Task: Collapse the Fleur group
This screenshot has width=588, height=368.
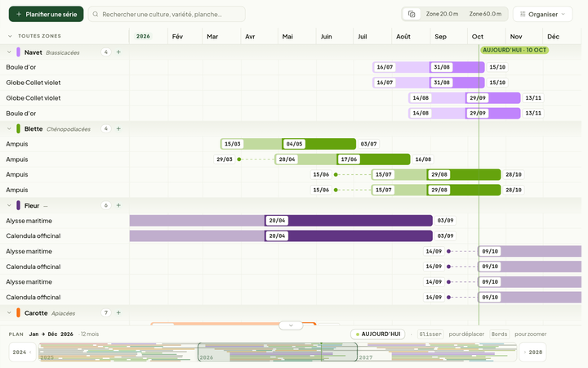Action: [9, 205]
